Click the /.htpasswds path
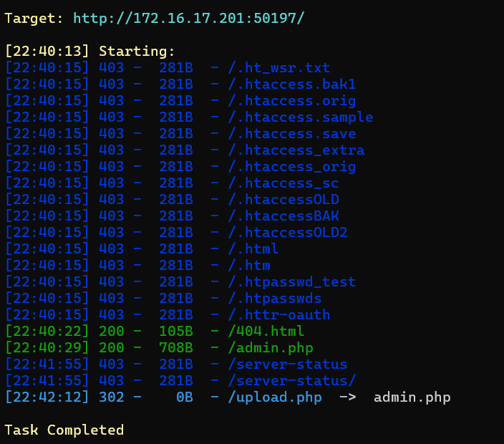The height and width of the screenshot is (444, 504). [275, 299]
